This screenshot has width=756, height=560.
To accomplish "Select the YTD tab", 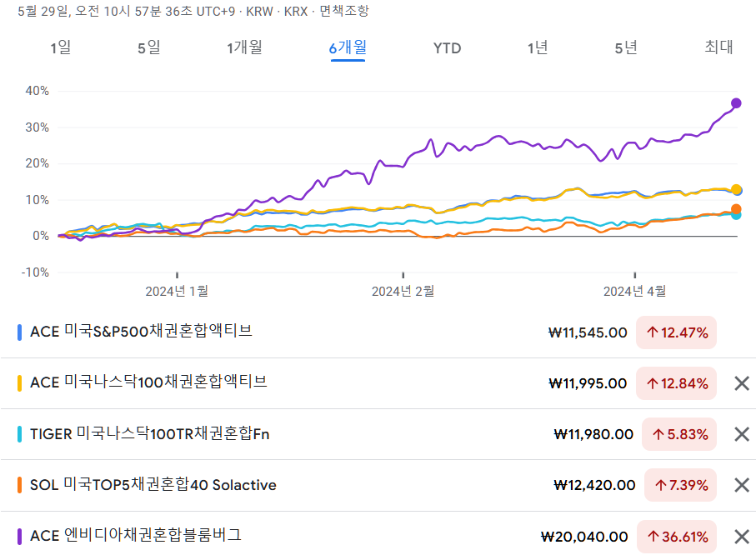I will pyautogui.click(x=447, y=48).
